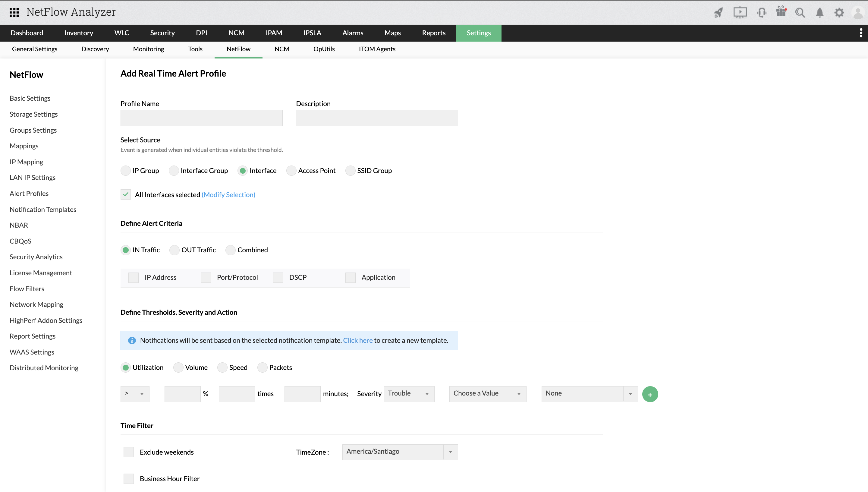Open the apps grid launcher icon
This screenshot has height=492, width=868.
pos(14,12)
